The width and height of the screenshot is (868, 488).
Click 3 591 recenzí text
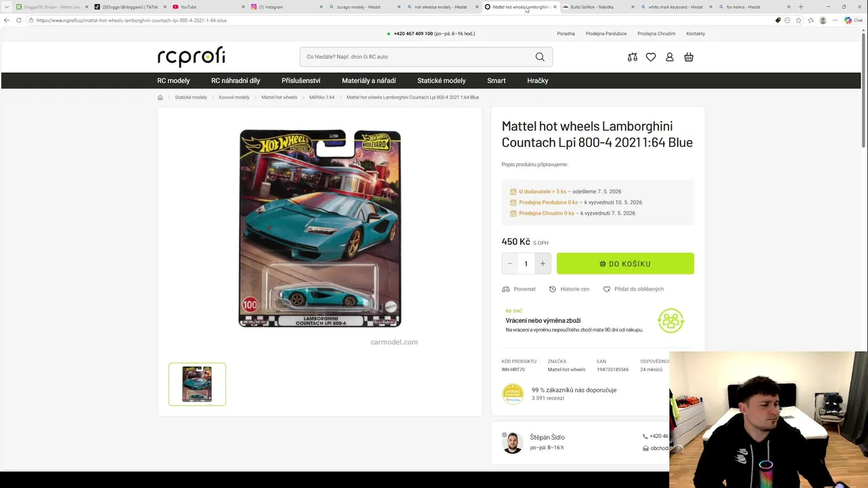548,399
